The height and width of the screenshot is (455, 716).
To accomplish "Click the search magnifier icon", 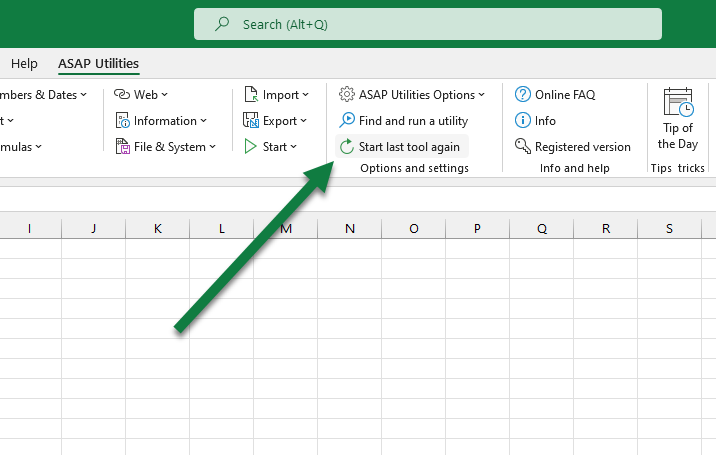I will pos(222,24).
